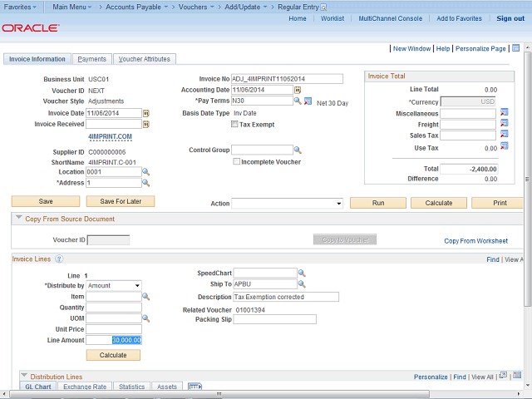Click the Invoice Lines help icon
Viewport: 532px width, 399px height.
(59, 259)
